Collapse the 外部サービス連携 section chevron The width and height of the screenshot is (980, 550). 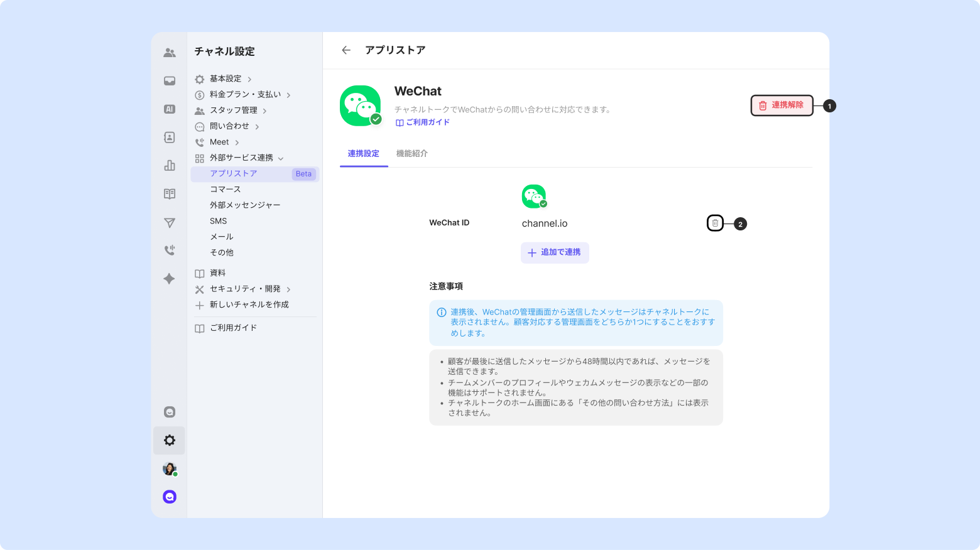(x=281, y=158)
